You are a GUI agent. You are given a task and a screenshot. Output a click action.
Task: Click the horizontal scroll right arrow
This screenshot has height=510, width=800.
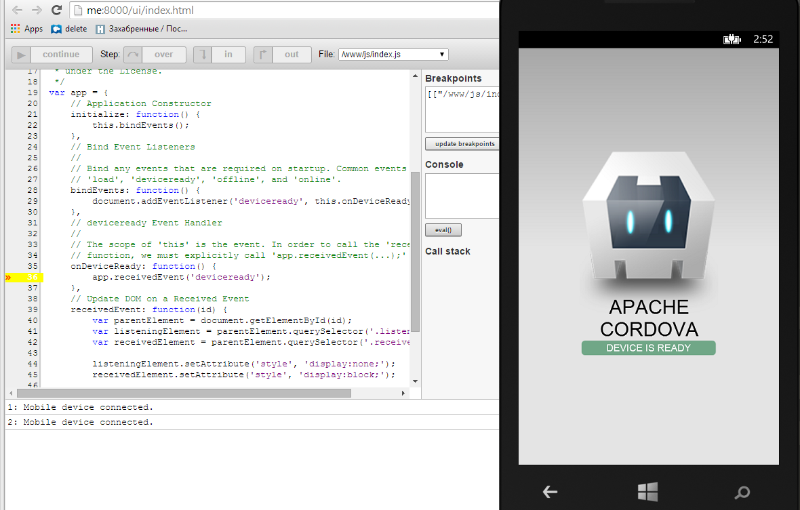(x=403, y=393)
